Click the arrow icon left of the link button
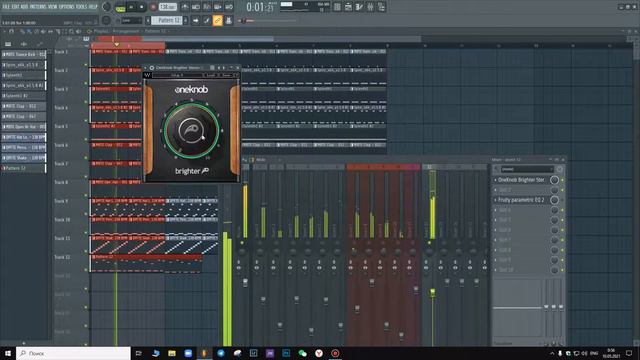Viewport: 640px width, 360px height. click(196, 20)
